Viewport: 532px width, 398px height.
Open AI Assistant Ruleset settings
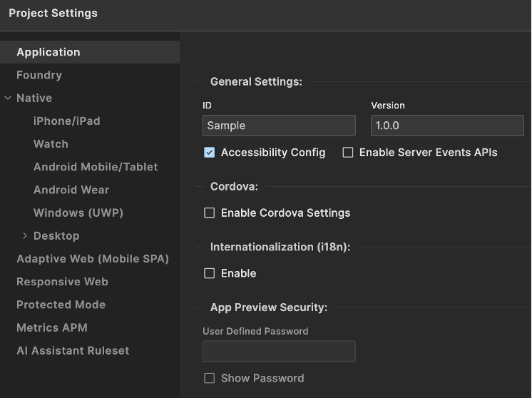click(73, 351)
